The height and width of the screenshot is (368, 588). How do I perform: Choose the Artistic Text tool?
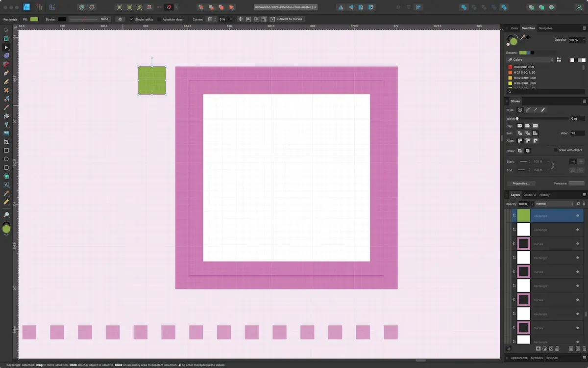coord(6,185)
